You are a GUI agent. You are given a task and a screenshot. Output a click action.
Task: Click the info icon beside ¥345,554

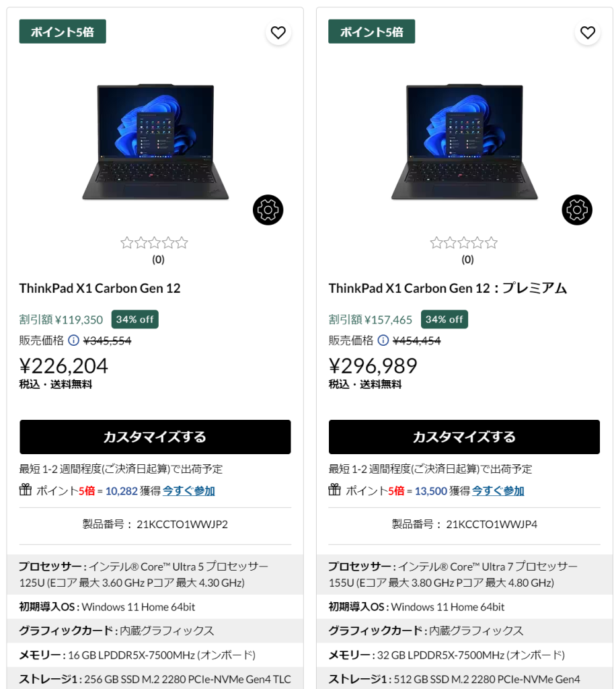pos(74,340)
